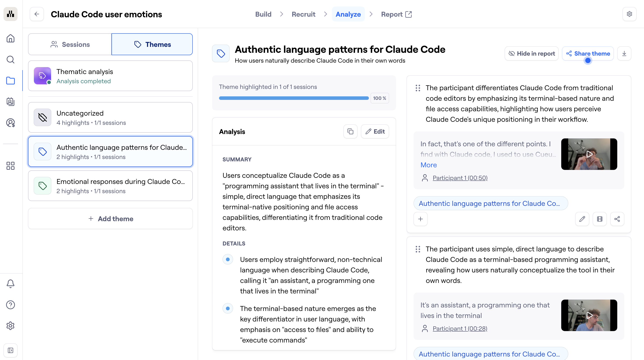The width and height of the screenshot is (644, 360).
Task: Click the share icon on first highlight card
Action: (617, 219)
